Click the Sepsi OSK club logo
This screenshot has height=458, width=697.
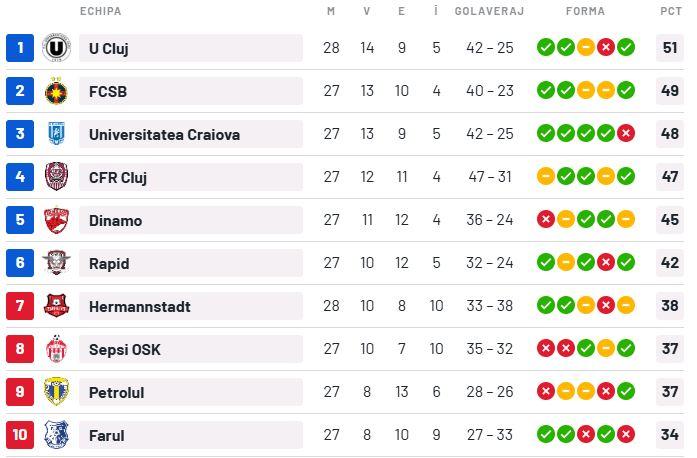[57, 349]
